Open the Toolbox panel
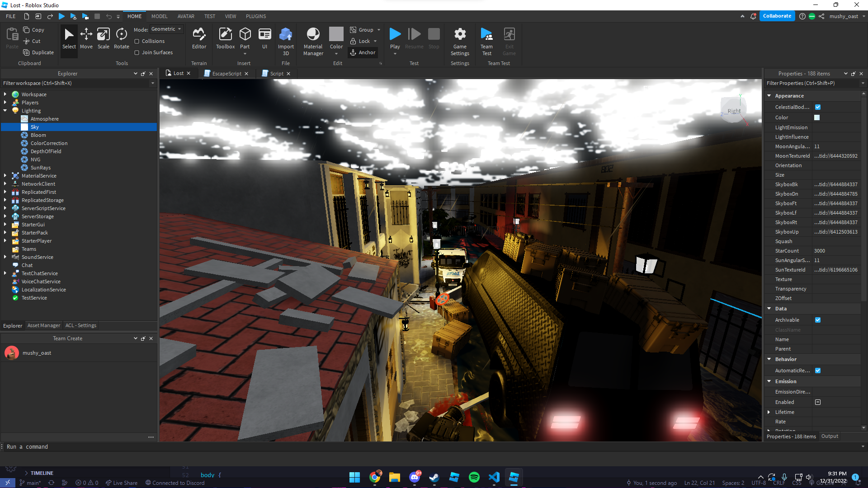The height and width of the screenshot is (488, 868). click(x=225, y=38)
